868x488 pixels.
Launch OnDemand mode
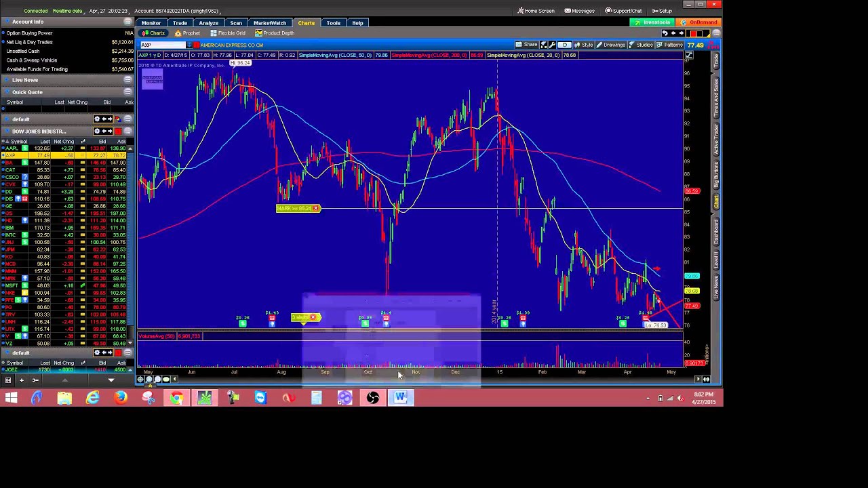coord(700,22)
